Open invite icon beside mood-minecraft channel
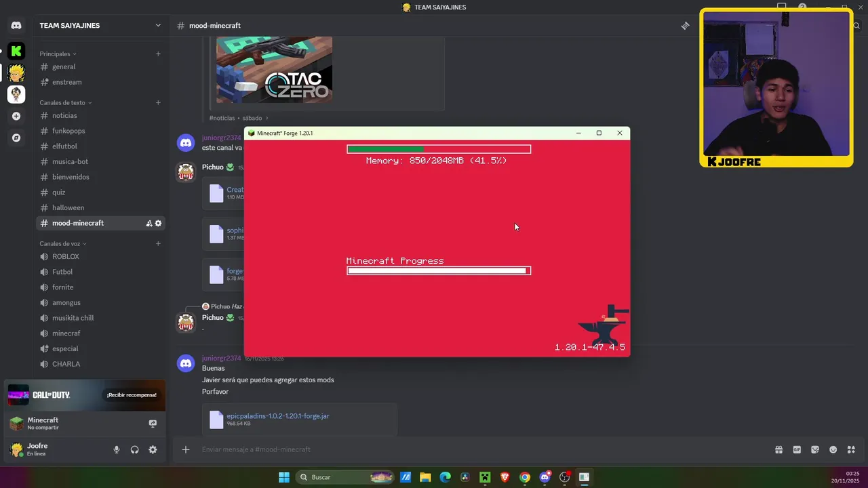This screenshot has width=868, height=488. click(x=149, y=223)
